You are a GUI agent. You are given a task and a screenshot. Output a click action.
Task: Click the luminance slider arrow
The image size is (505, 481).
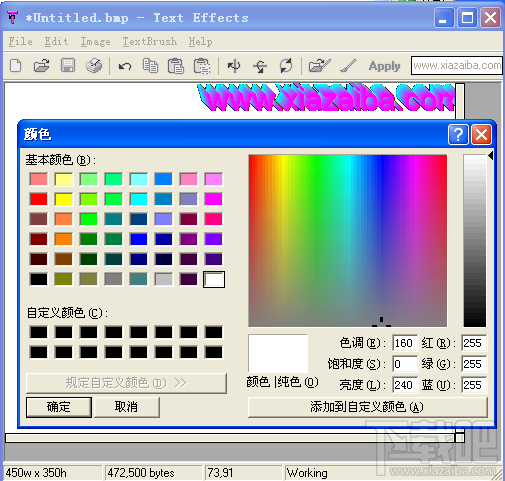[490, 155]
